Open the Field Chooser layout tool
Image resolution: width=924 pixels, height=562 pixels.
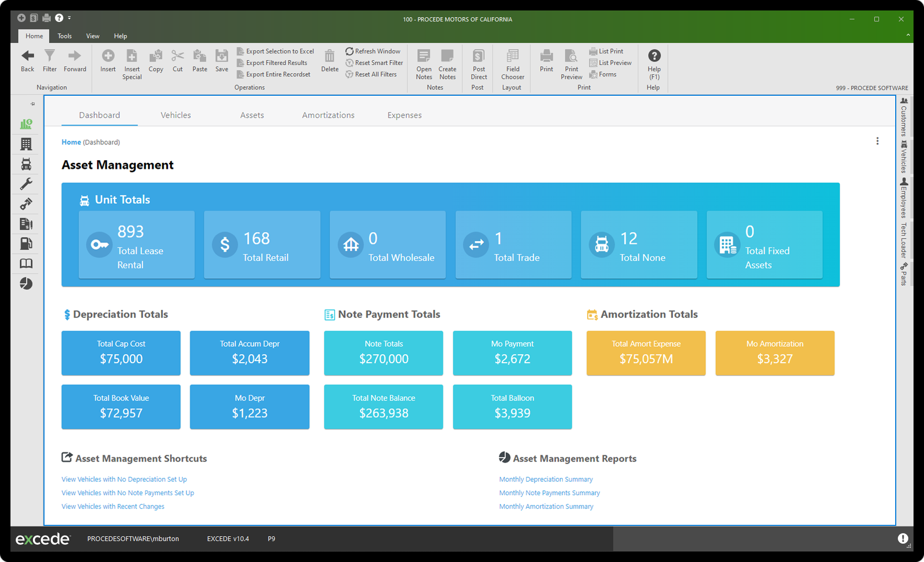coord(513,57)
